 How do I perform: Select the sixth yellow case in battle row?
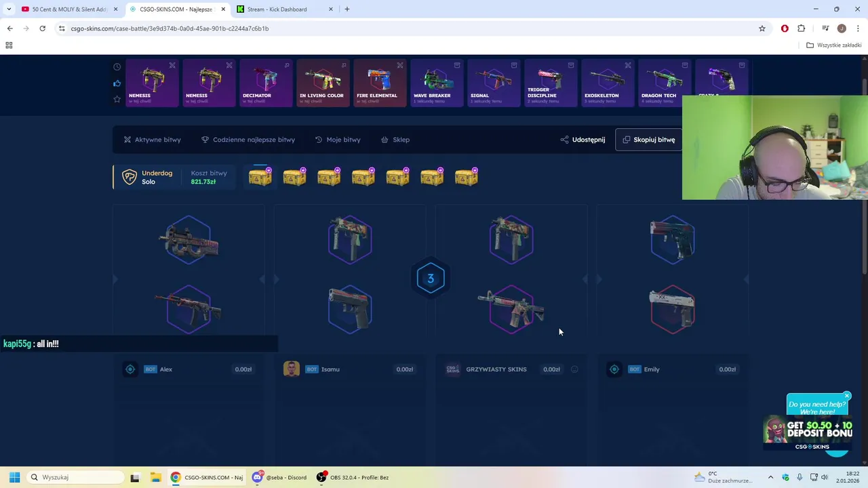coord(432,177)
